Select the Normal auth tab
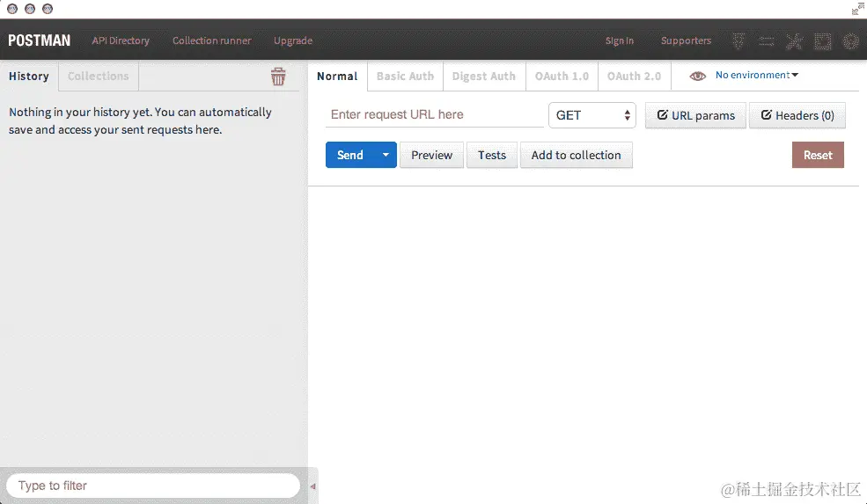Screen dimensions: 867x504 [x=337, y=77]
